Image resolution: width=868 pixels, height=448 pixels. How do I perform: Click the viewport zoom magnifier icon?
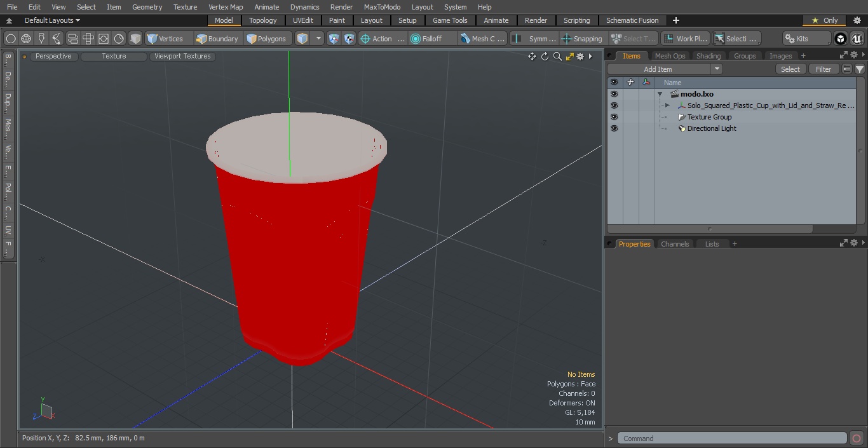click(557, 57)
